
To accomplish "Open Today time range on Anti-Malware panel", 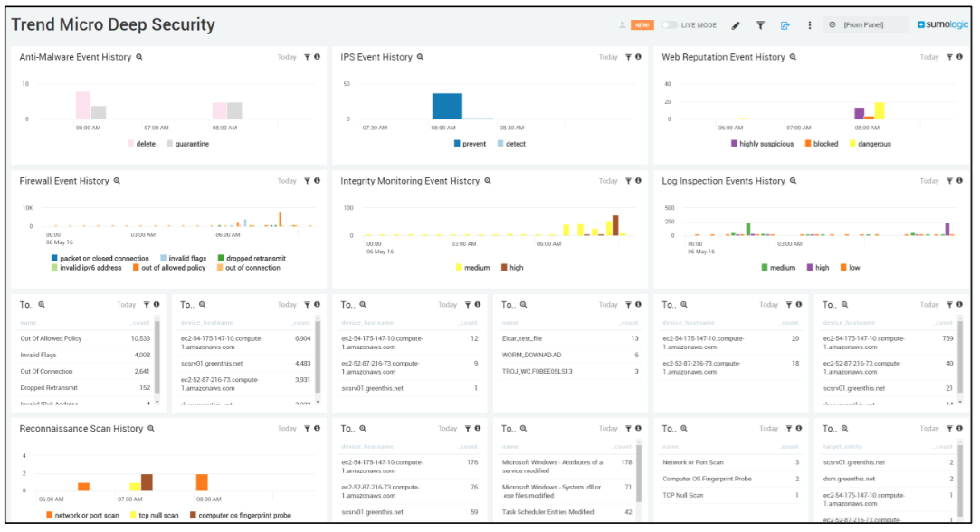I will [x=287, y=57].
